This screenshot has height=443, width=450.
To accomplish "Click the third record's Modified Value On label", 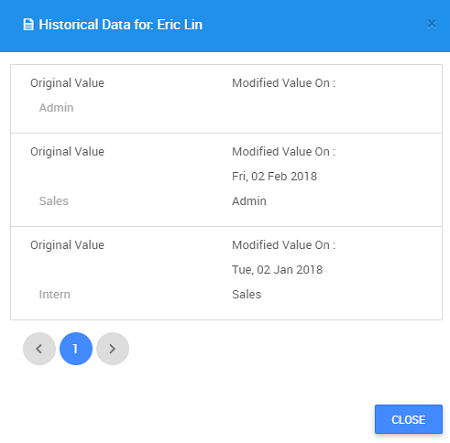I will [x=284, y=245].
